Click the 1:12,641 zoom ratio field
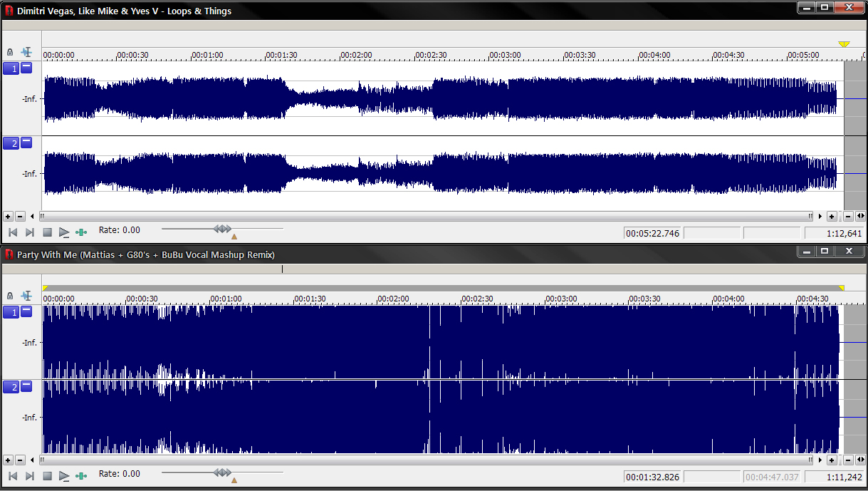This screenshot has width=868, height=491. coord(835,233)
